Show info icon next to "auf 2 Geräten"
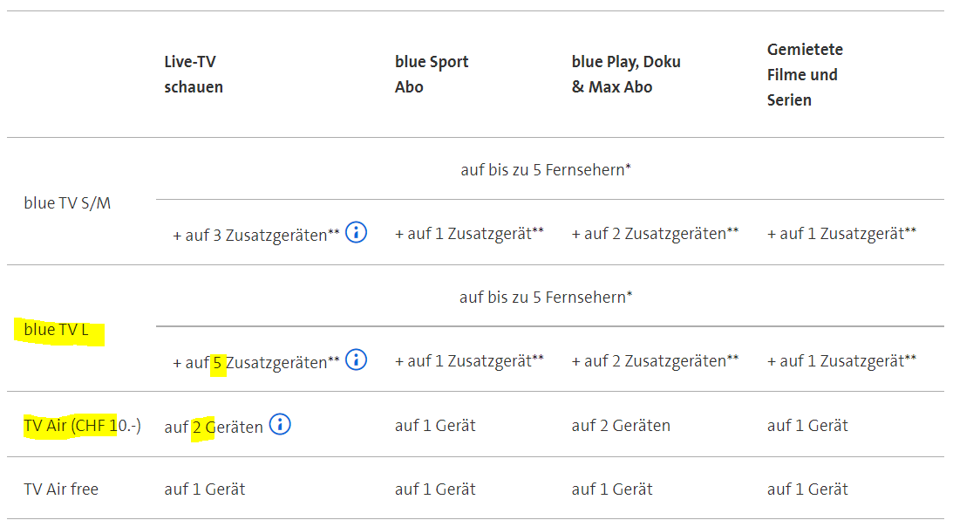 click(279, 425)
